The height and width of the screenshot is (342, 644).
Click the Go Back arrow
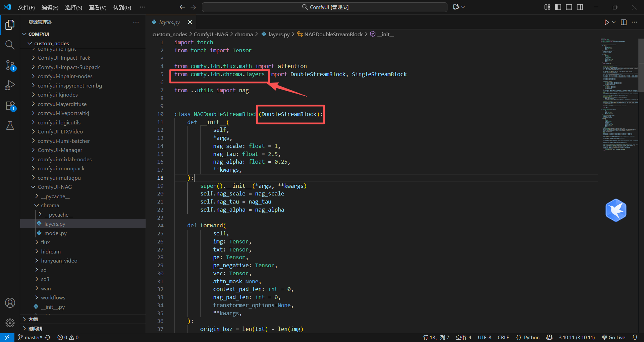pyautogui.click(x=182, y=7)
